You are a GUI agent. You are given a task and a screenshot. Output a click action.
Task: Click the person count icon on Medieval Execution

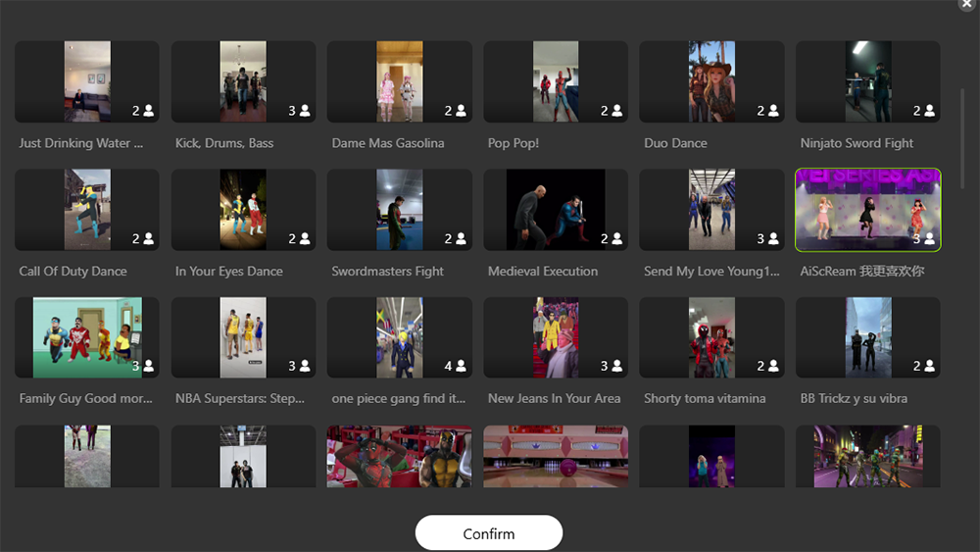click(x=617, y=239)
